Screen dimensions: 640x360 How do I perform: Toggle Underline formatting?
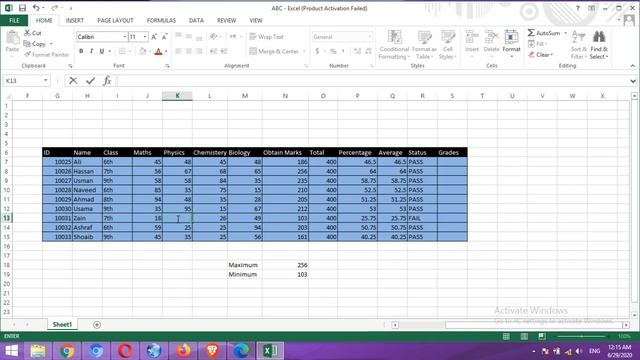[x=102, y=51]
